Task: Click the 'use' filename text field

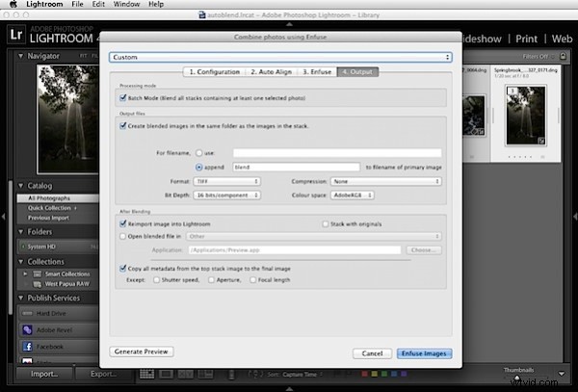Action: coord(337,153)
